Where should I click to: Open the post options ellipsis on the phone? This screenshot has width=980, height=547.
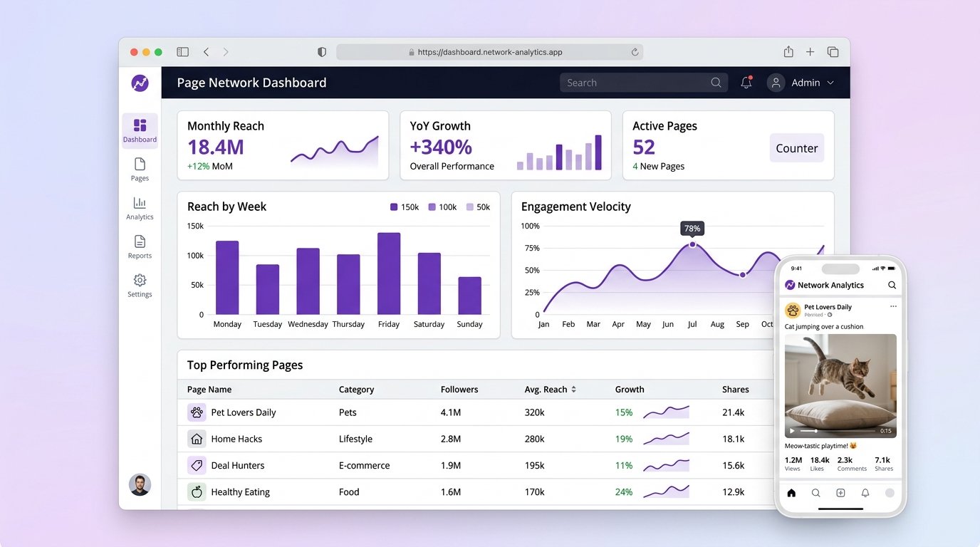pyautogui.click(x=893, y=307)
